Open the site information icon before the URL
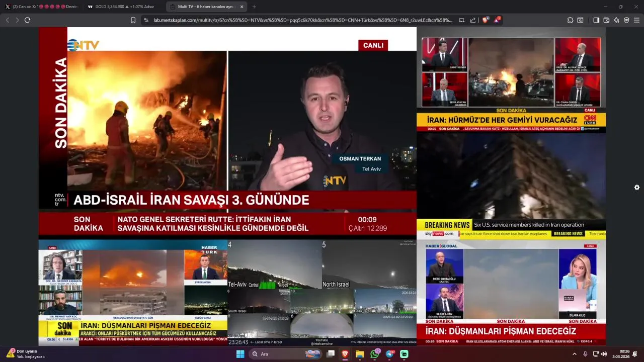This screenshot has width=644, height=362. tap(146, 20)
